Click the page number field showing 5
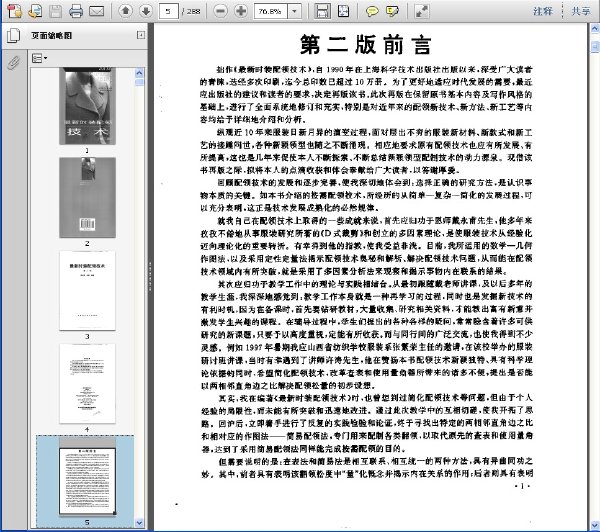Image resolution: width=600 pixels, height=532 pixels. point(168,11)
